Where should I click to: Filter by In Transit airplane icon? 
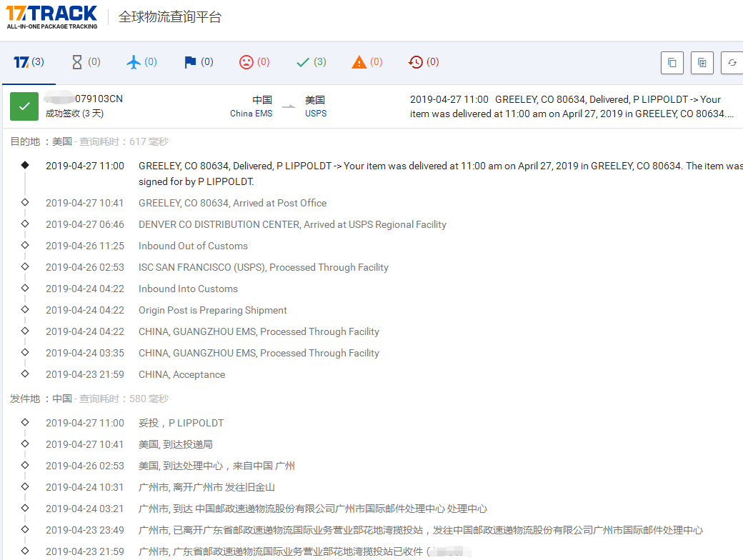point(141,63)
